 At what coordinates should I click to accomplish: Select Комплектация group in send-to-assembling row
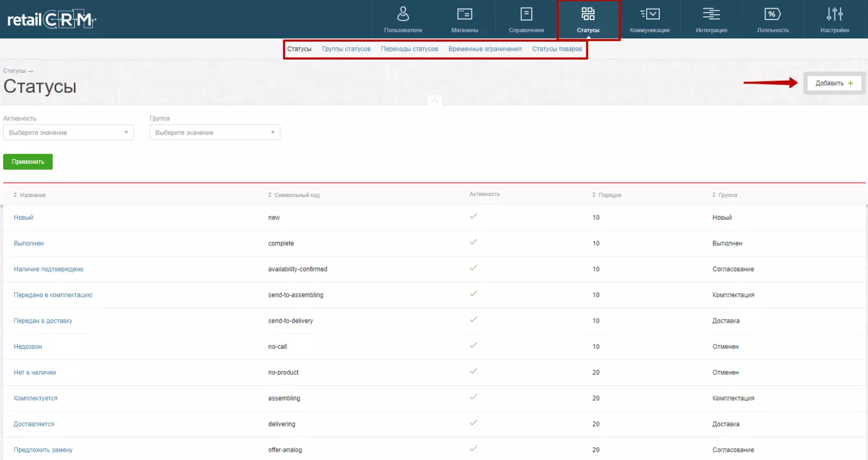click(x=733, y=295)
